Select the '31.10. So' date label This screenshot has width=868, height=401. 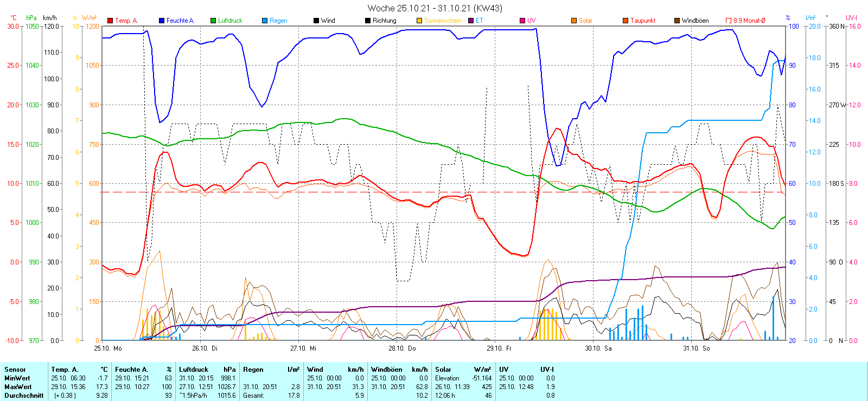click(697, 348)
